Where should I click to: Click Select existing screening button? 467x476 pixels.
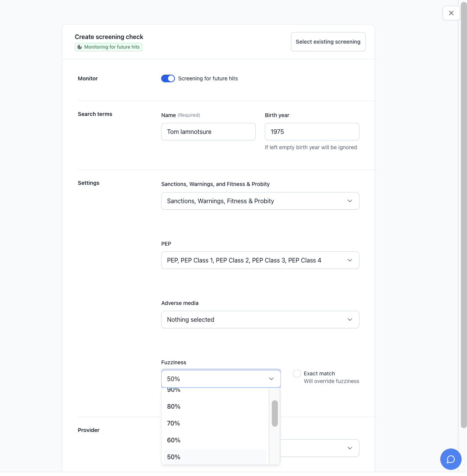[x=328, y=42]
